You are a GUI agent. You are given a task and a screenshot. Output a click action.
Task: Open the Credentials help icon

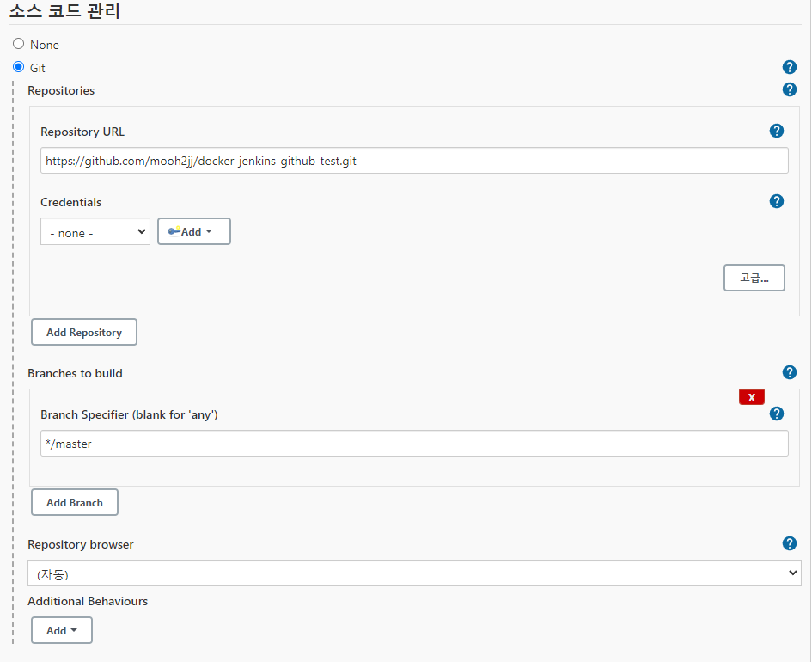776,201
